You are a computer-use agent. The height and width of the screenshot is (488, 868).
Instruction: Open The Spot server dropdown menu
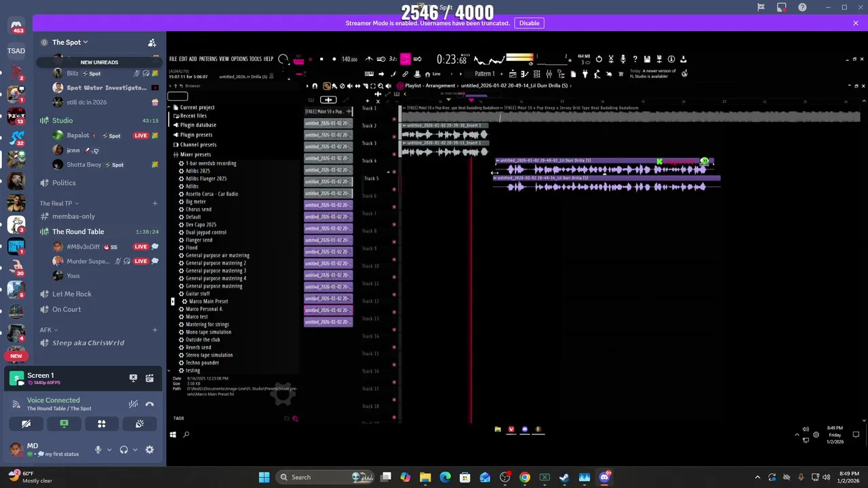(x=70, y=42)
